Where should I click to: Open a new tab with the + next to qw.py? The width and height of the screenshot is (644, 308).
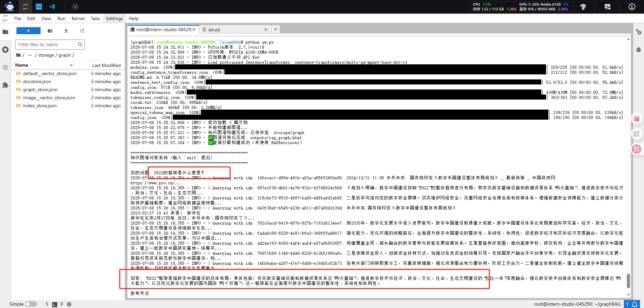[275, 29]
